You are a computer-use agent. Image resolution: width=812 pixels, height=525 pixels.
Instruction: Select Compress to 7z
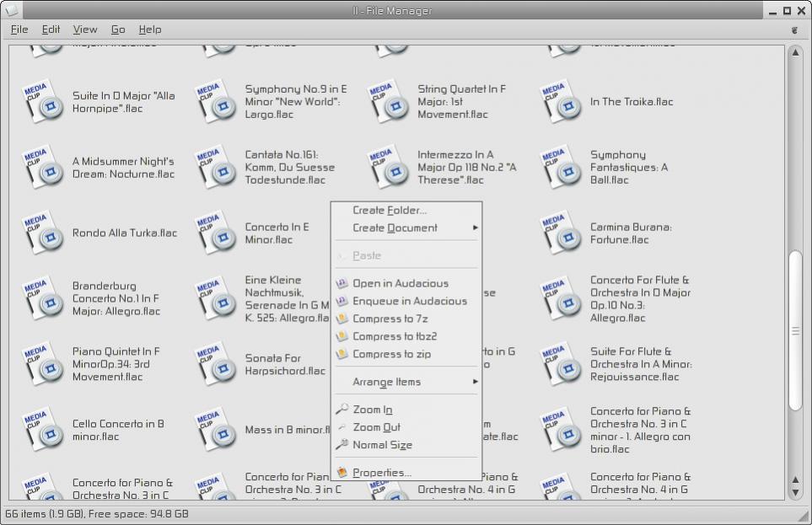tap(391, 319)
